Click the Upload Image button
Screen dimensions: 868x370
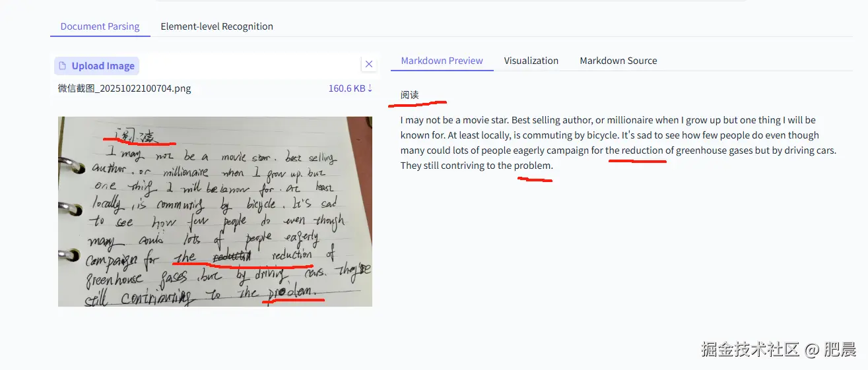coord(97,65)
